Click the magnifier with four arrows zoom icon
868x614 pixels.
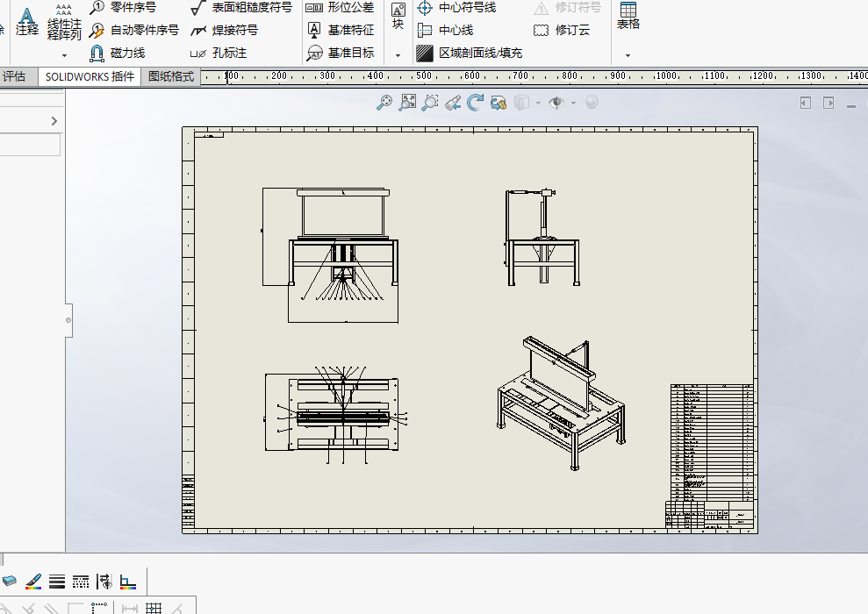tap(384, 103)
